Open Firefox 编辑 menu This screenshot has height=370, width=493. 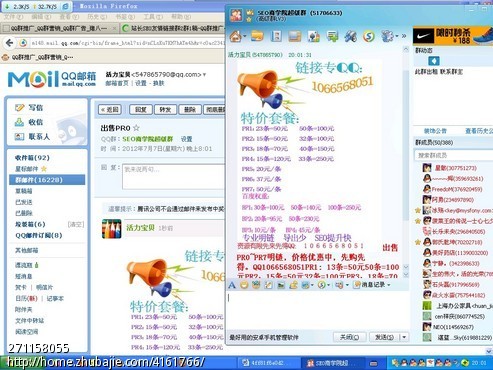pyautogui.click(x=41, y=17)
